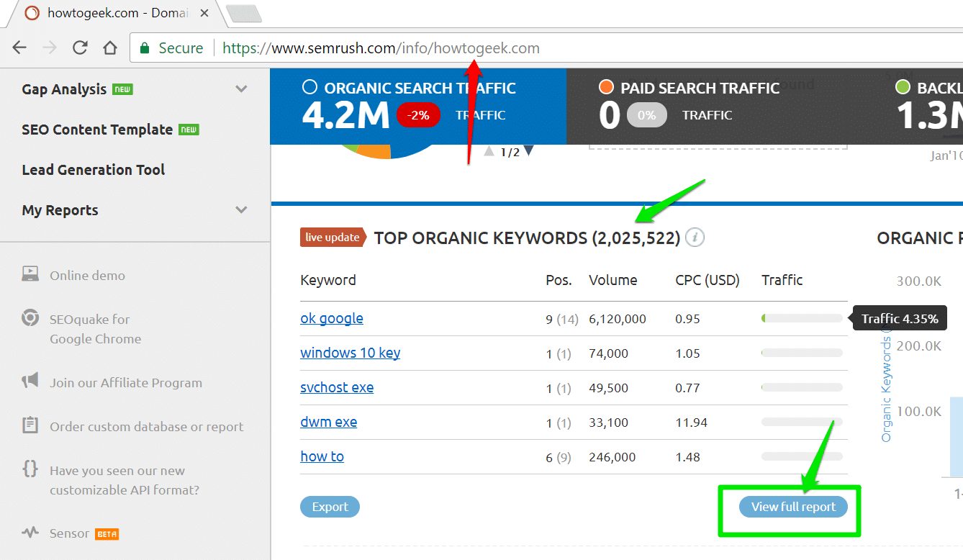Click Join our Affiliate Program link
Screen dimensions: 963x560
(x=126, y=383)
